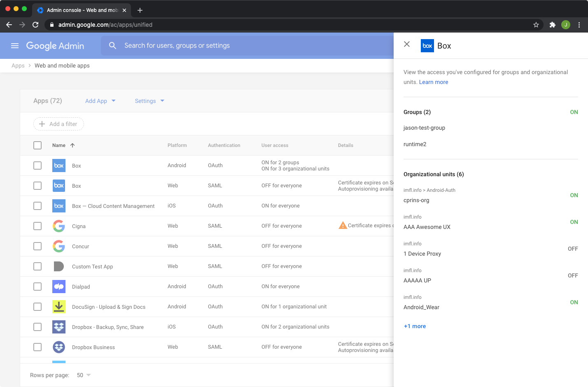
Task: Click runtime2 in Groups list
Action: click(x=415, y=144)
